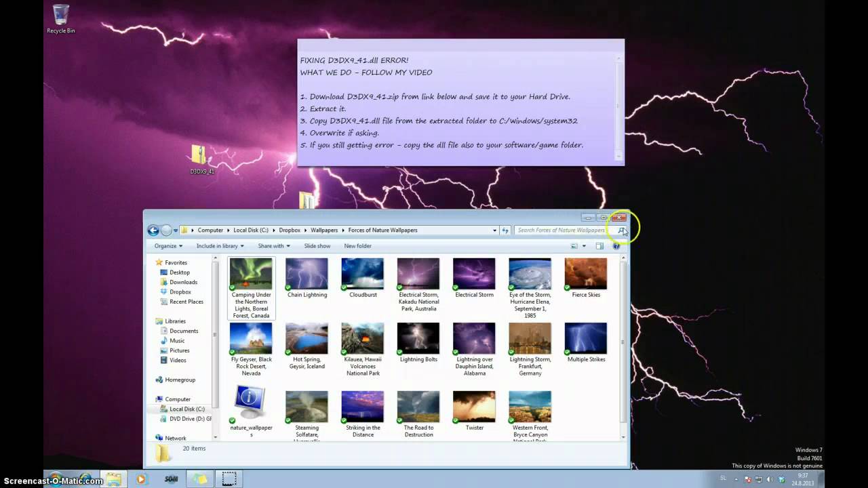Change the view using the Views icon
The height and width of the screenshot is (488, 868).
point(574,246)
